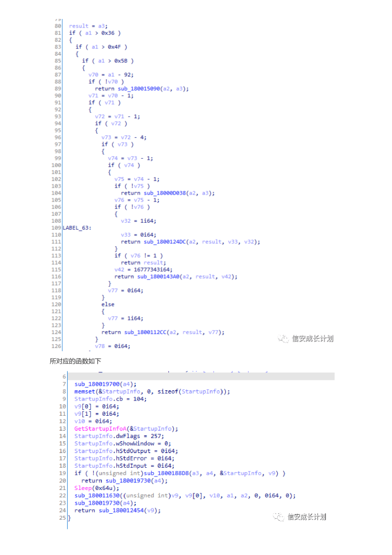Click the assignment "v72 = v71 - 1;"
The image size is (392, 555).
[117, 117]
